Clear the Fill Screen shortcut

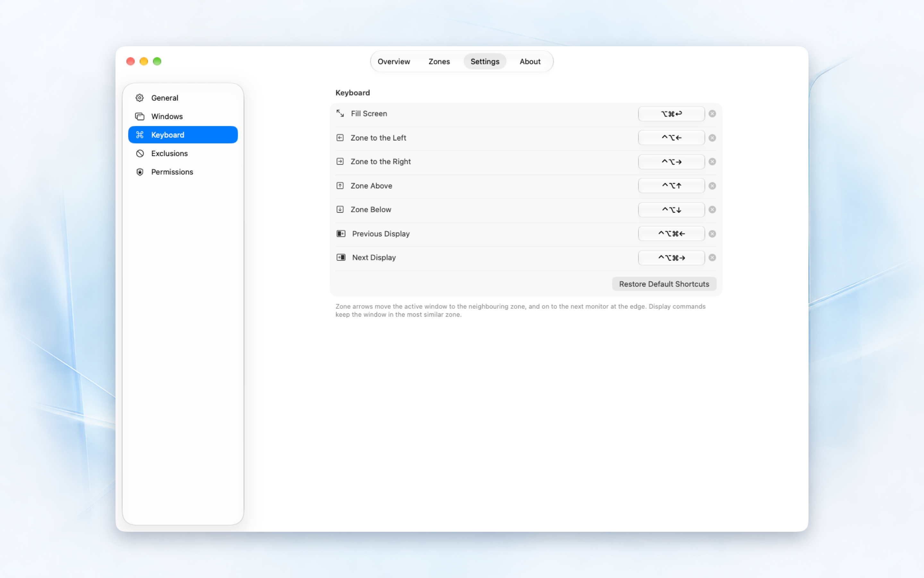tap(712, 114)
